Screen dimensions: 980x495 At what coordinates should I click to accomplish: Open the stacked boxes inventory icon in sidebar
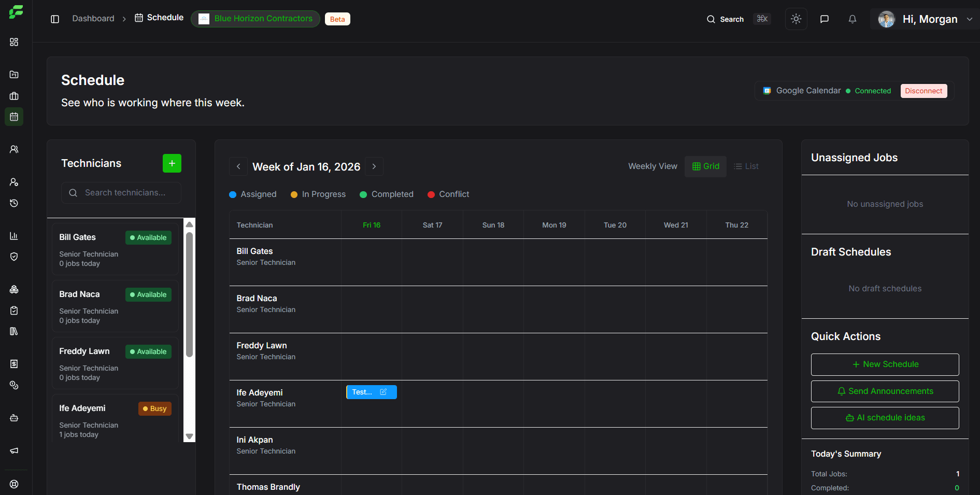pyautogui.click(x=14, y=289)
